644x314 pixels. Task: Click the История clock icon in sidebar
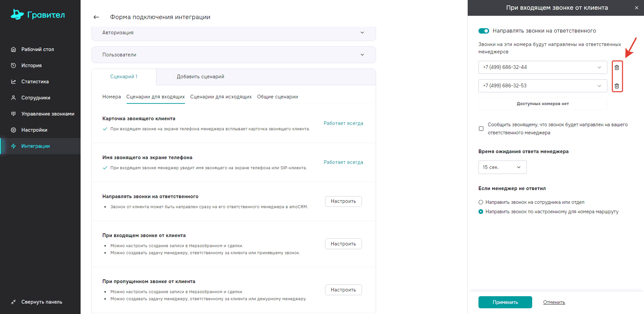coord(13,65)
